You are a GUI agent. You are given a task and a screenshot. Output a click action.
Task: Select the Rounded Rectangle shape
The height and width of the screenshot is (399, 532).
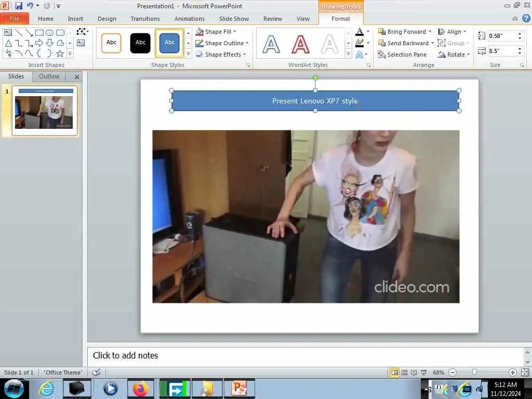pos(60,33)
